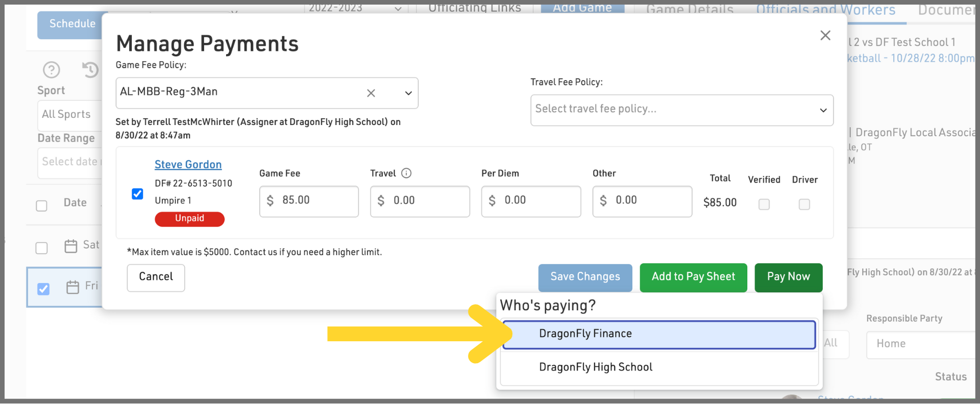
Task: Click the history clock icon
Action: click(x=90, y=69)
